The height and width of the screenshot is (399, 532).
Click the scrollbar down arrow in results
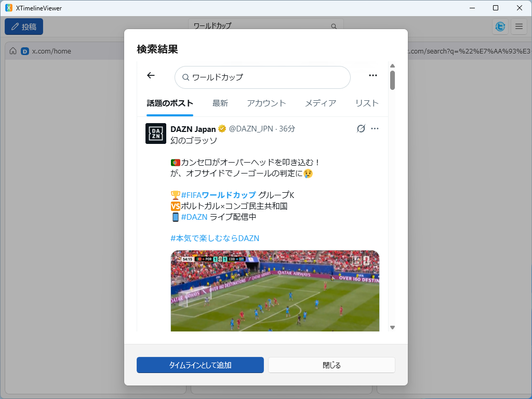click(393, 327)
